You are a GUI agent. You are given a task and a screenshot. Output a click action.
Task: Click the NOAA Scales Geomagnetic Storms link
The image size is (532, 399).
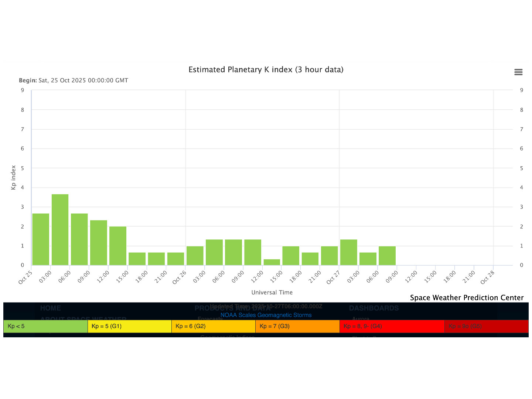click(266, 315)
